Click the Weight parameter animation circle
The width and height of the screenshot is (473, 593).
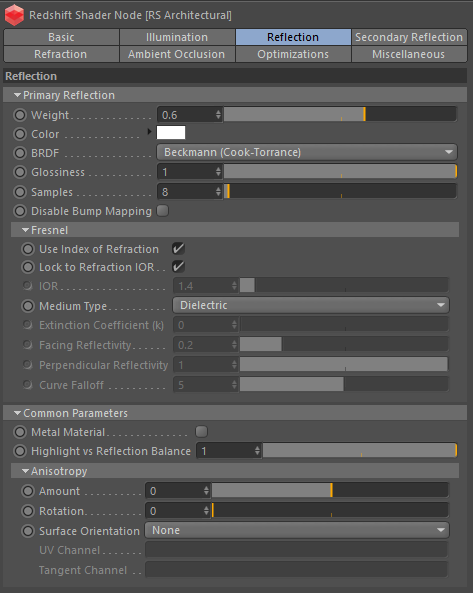tap(20, 115)
